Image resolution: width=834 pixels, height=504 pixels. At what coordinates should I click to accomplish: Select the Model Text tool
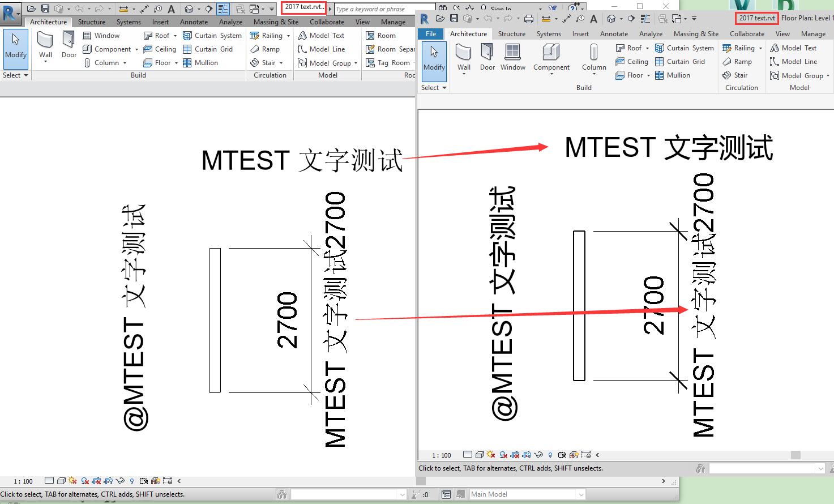322,35
